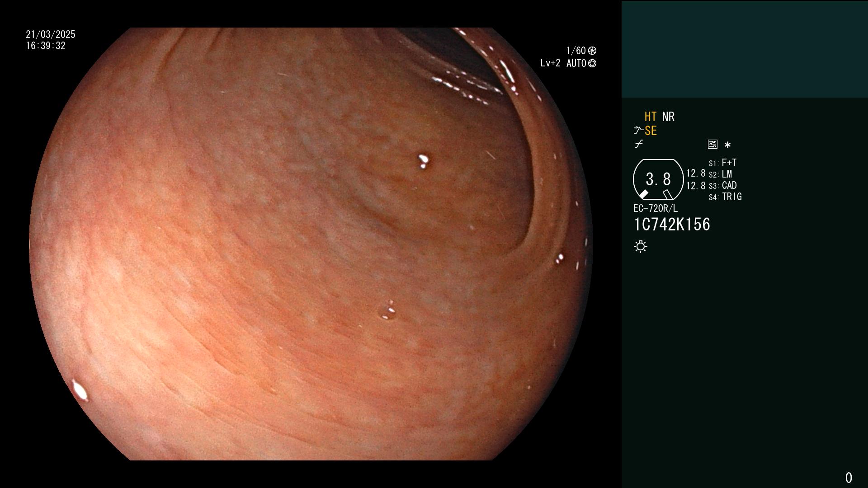Click the scope tip diagram showing 3.8
The height and width of the screenshot is (488, 868).
pos(658,179)
